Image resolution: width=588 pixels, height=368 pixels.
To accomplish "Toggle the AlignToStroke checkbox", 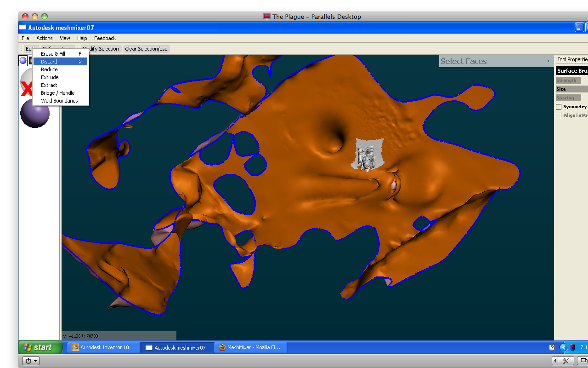I will click(559, 115).
